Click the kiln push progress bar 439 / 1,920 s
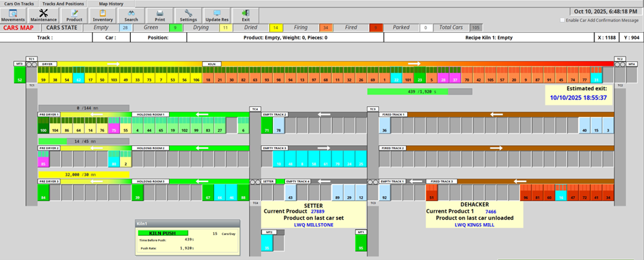Viewport: 644px width, 260px height. point(419,91)
